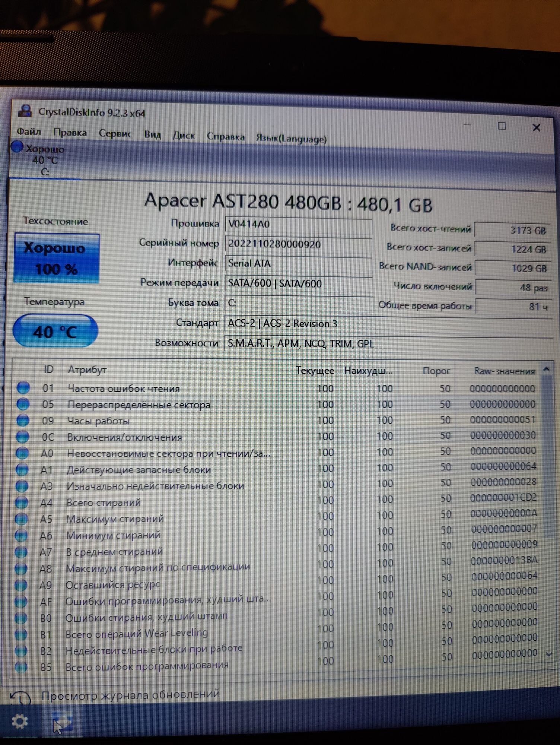Click the status icon for attribute 01 Частота ошибок чтения

pyautogui.click(x=23, y=387)
